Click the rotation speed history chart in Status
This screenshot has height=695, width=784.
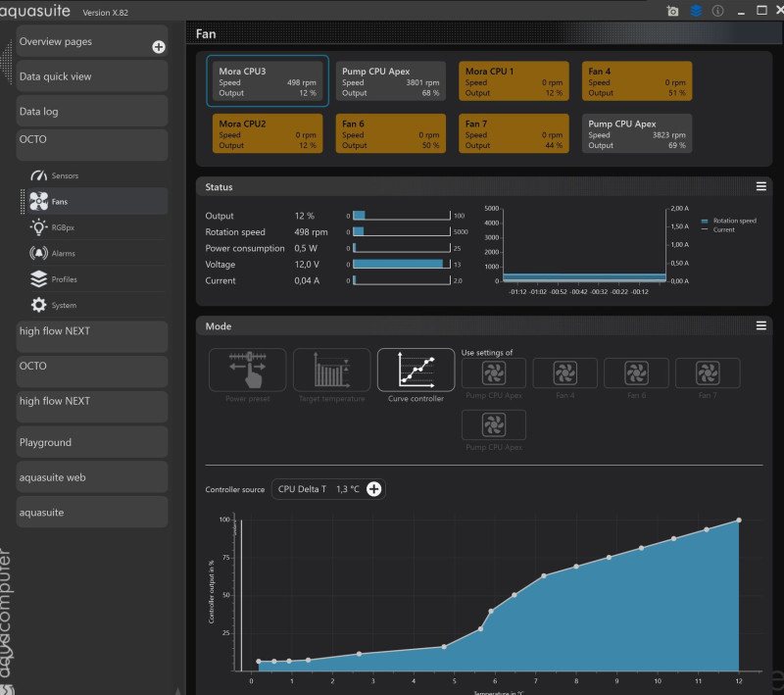pyautogui.click(x=584, y=245)
